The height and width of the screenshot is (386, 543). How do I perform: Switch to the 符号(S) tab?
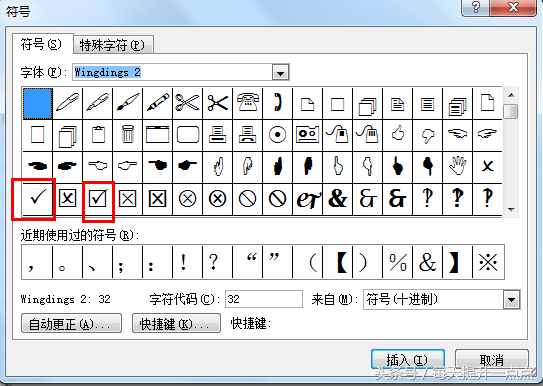42,44
